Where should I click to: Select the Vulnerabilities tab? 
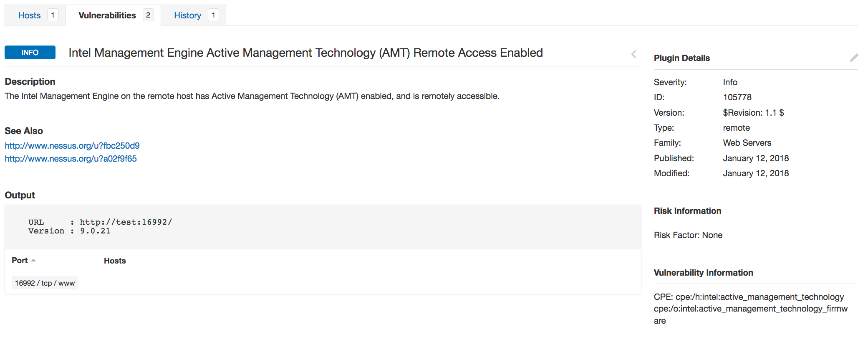click(x=107, y=15)
